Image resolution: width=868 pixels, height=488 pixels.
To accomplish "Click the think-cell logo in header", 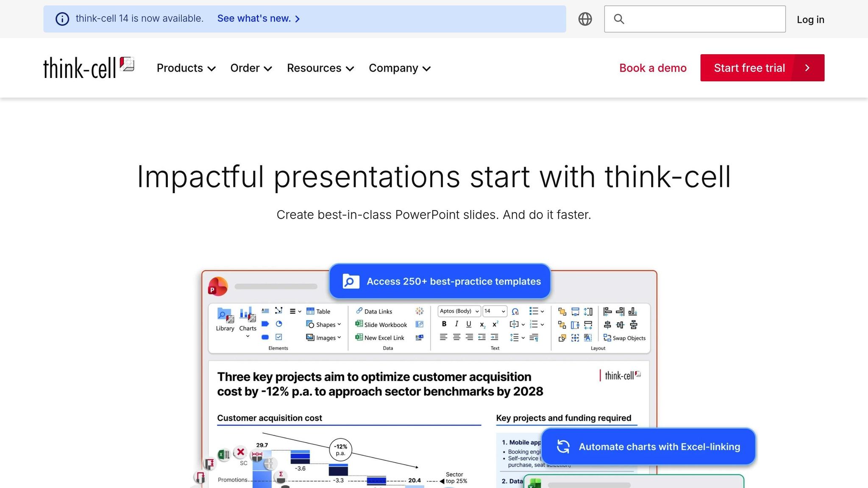I will 89,68.
